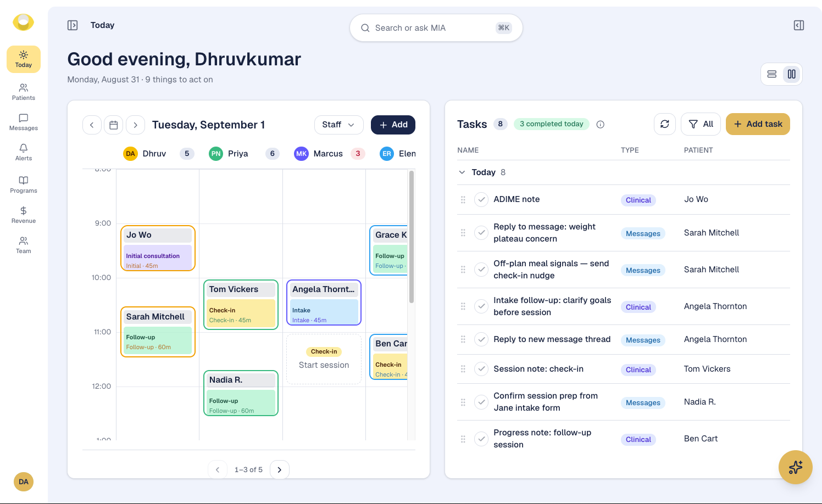The width and height of the screenshot is (822, 504).
Task: Open the Staff dropdown
Action: pos(339,125)
